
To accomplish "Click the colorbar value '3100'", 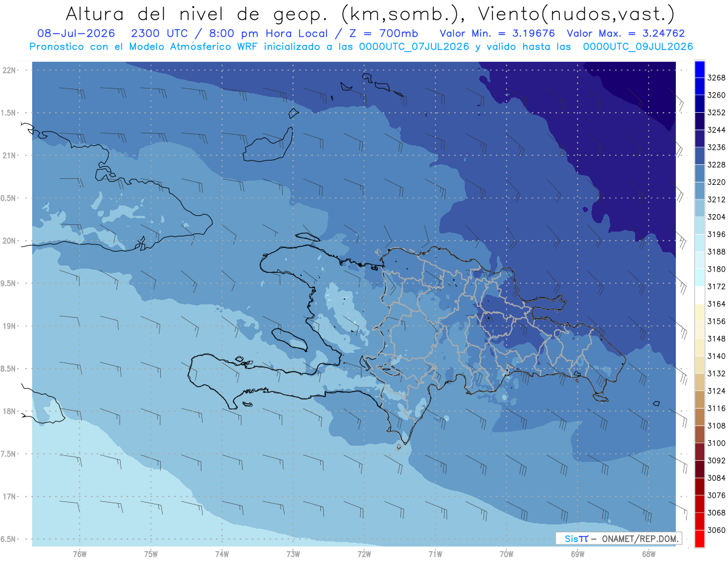I will pyautogui.click(x=716, y=443).
